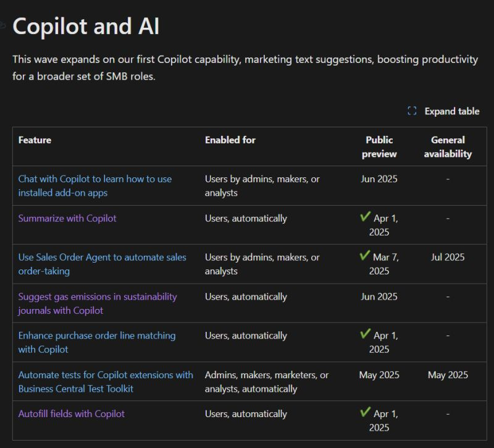The height and width of the screenshot is (448, 494).
Task: Click the Copilot and AI heading
Action: pos(86,26)
